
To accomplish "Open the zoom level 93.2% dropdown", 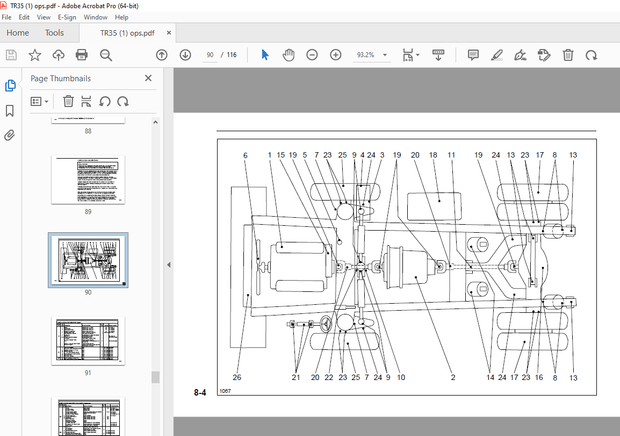I will [384, 55].
